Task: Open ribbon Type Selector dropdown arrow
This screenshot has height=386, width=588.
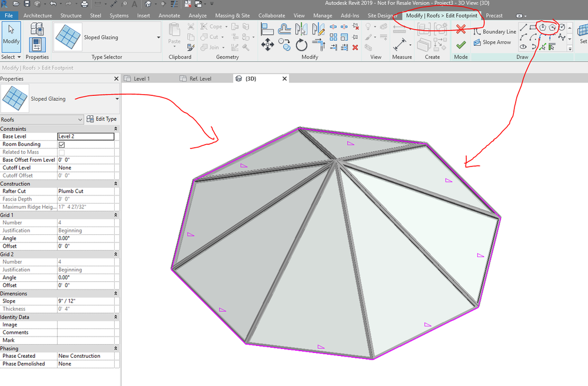Action: [x=158, y=38]
